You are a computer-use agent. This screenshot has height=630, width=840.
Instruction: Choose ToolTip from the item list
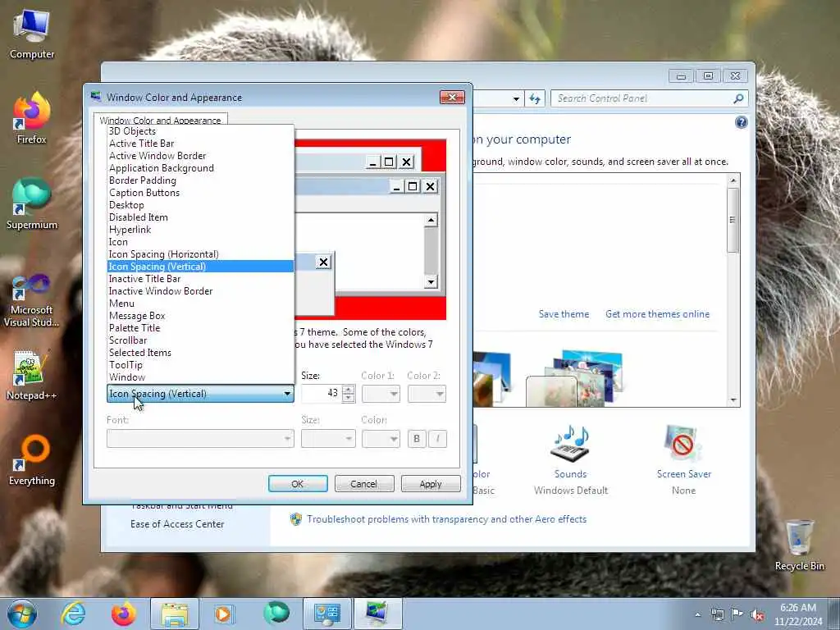tap(200, 365)
